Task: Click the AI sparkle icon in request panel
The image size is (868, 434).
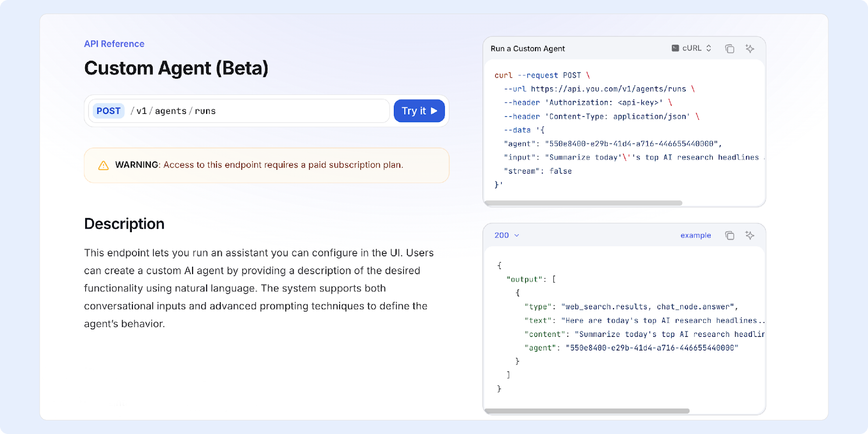Action: (x=750, y=49)
